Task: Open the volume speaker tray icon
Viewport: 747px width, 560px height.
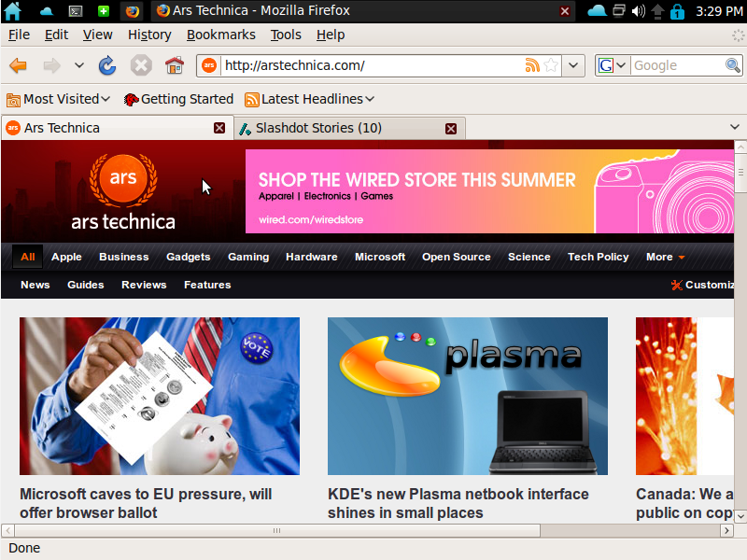Action: pos(639,11)
